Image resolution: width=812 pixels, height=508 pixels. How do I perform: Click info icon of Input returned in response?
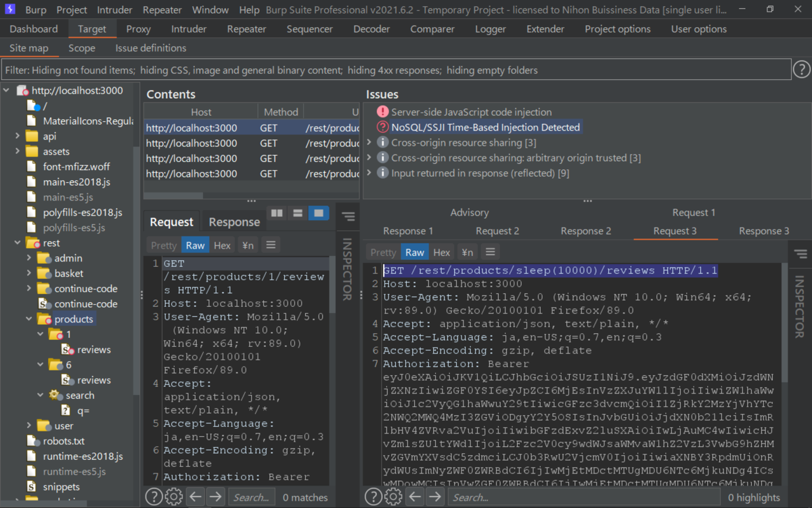click(x=383, y=173)
